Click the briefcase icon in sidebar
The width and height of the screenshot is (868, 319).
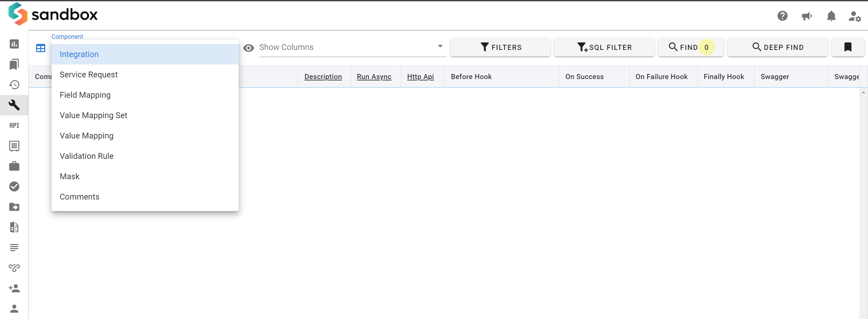pos(14,166)
